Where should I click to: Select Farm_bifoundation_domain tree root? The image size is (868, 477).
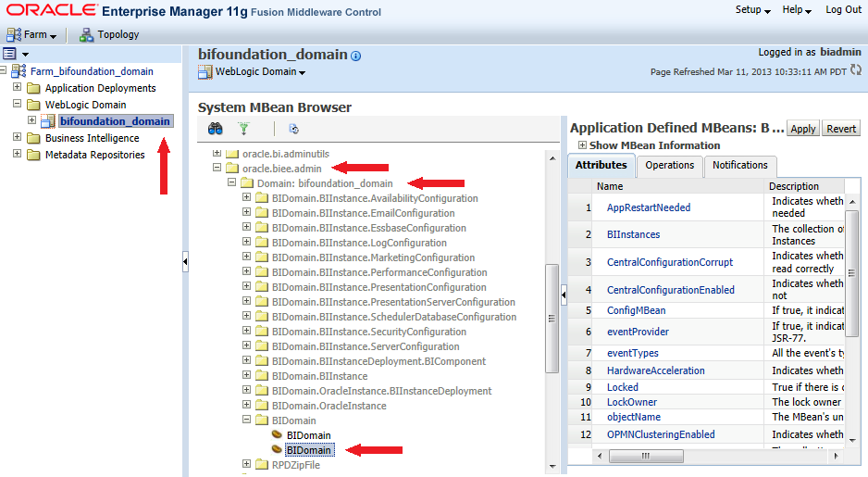[x=92, y=71]
